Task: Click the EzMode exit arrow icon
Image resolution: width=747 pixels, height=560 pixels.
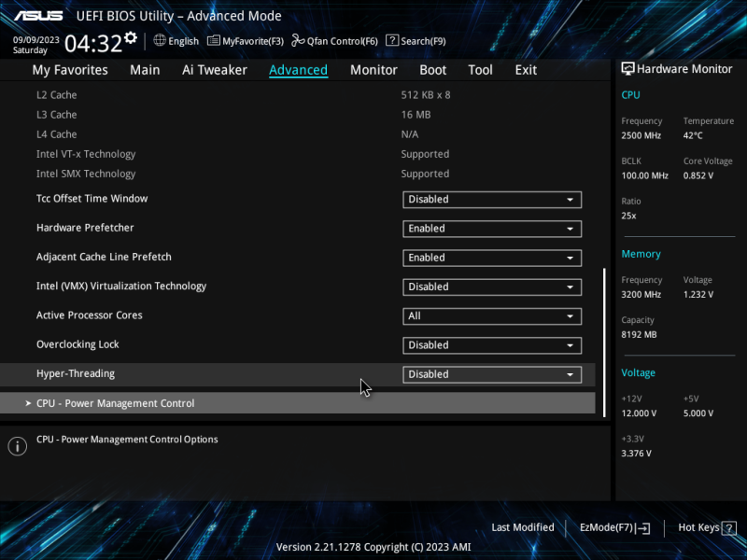Action: point(642,527)
